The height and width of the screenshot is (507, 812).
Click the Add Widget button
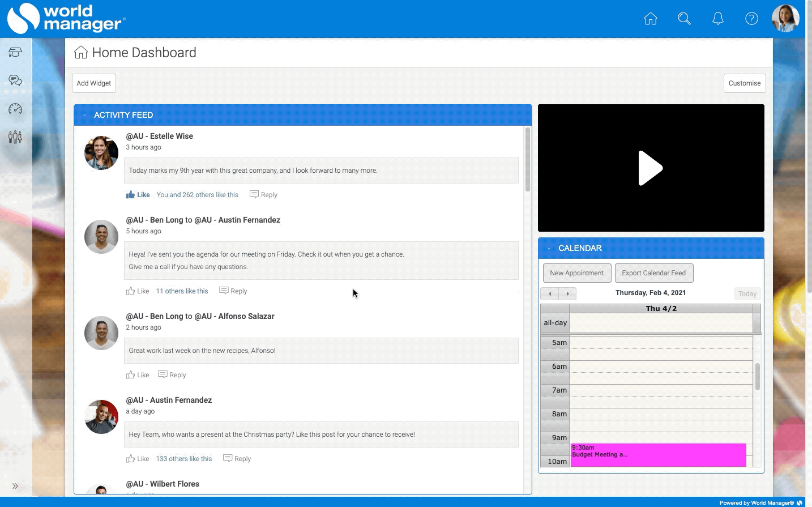pos(94,83)
